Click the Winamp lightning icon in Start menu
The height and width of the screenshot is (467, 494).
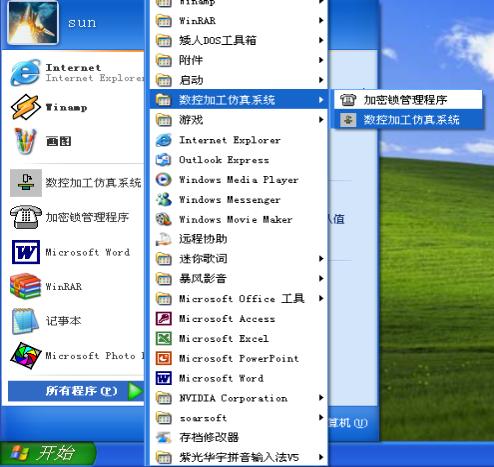click(26, 107)
